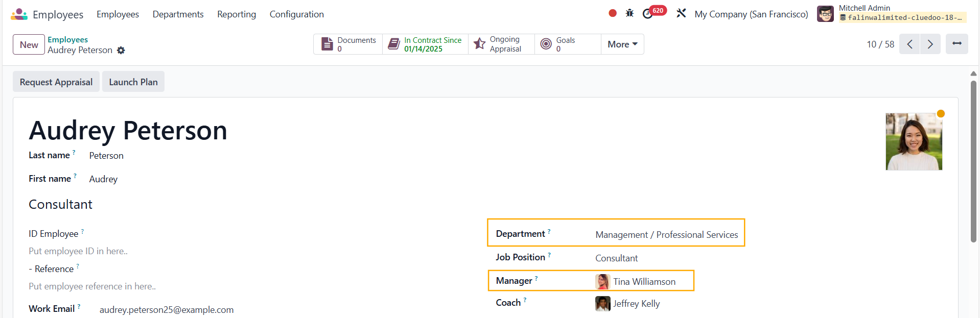Click the wrench and screwdriver tools icon
The width and height of the screenshot is (980, 318).
(681, 14)
